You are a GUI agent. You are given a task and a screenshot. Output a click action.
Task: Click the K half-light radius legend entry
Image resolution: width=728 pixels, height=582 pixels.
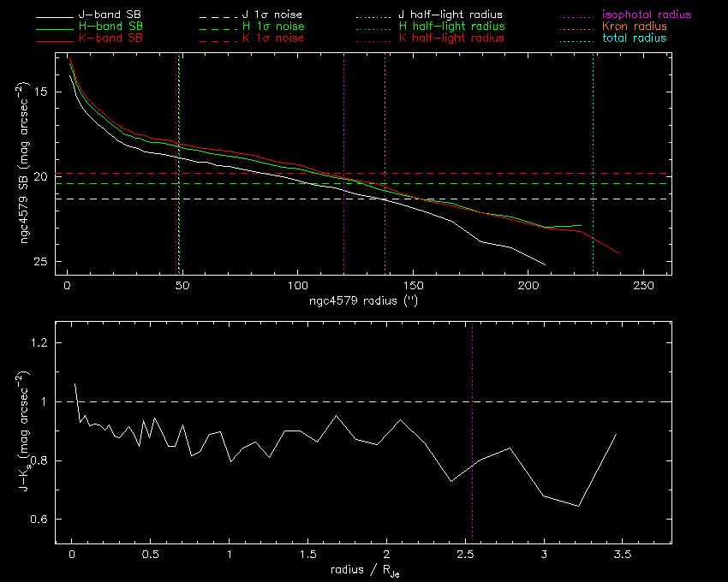pos(451,39)
